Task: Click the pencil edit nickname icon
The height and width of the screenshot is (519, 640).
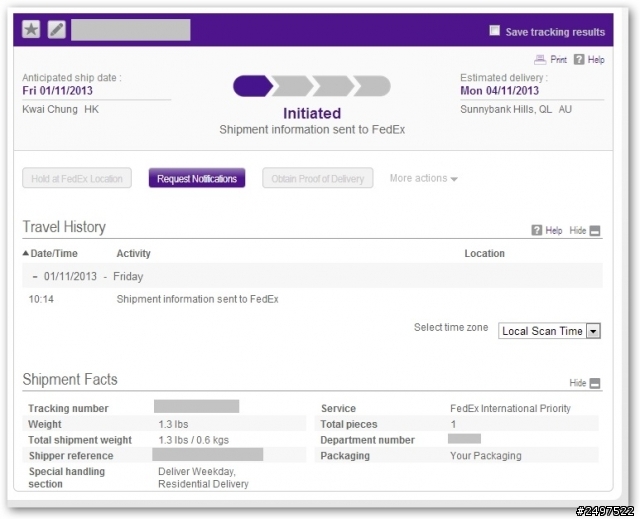Action: point(57,29)
